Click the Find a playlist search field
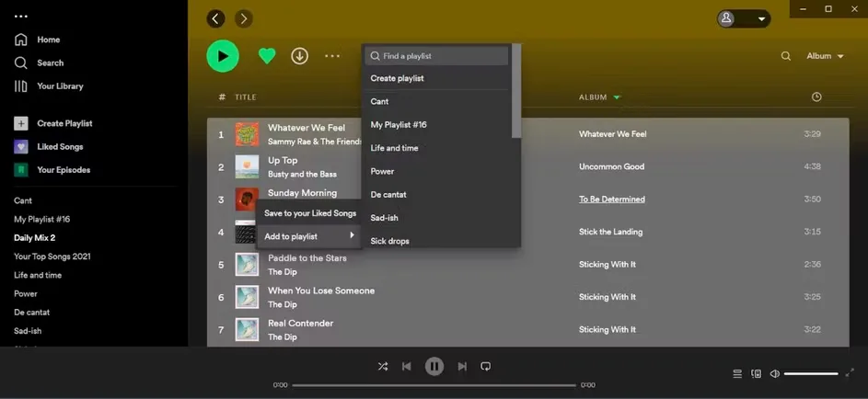The height and width of the screenshot is (399, 868). (436, 56)
